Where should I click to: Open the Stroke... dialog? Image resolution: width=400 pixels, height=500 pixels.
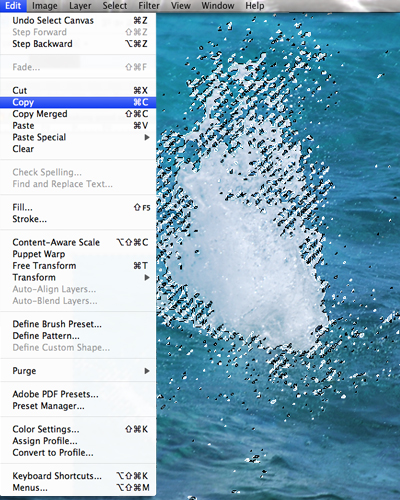[x=78, y=219]
